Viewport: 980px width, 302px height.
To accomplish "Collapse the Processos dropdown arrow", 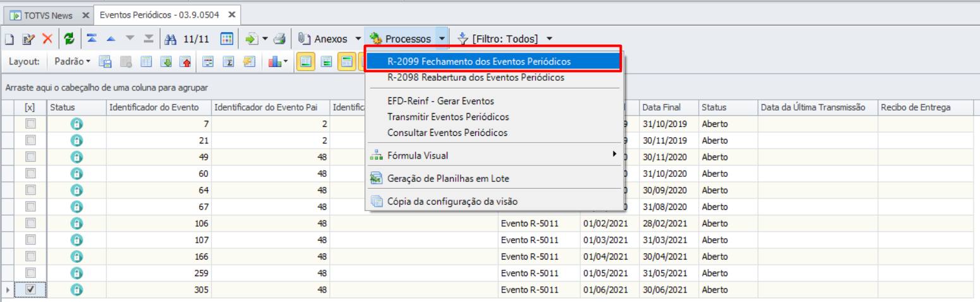I will (442, 39).
